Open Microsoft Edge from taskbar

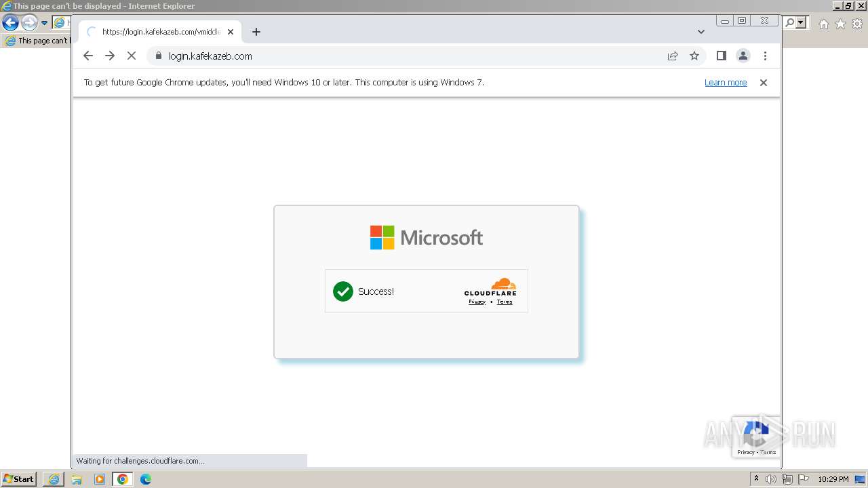tap(146, 479)
